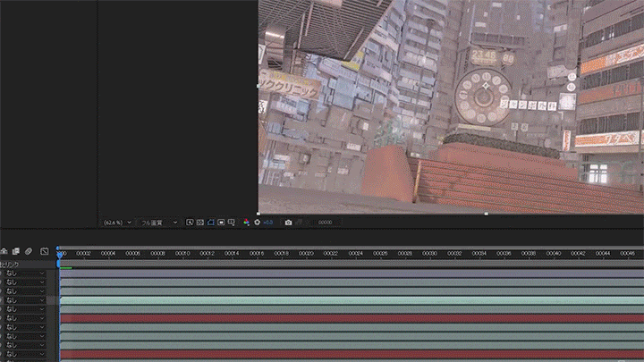
Task: Click the +0.0 exposure value
Action: pos(268,223)
